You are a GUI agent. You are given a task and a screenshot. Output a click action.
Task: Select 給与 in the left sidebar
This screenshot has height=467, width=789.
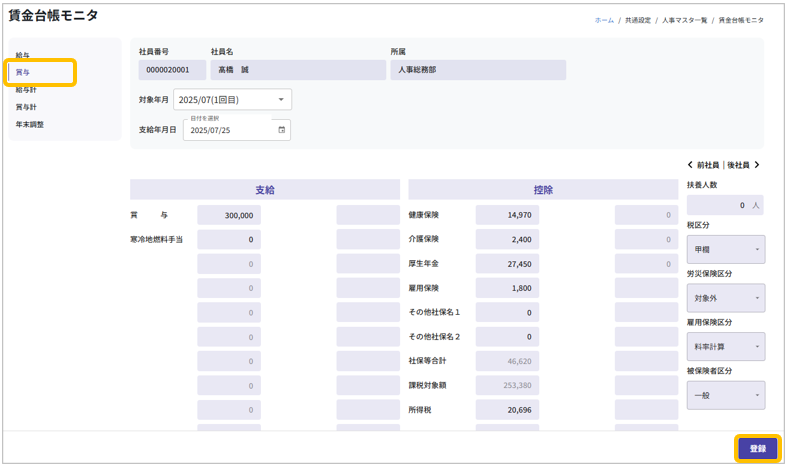tap(22, 55)
